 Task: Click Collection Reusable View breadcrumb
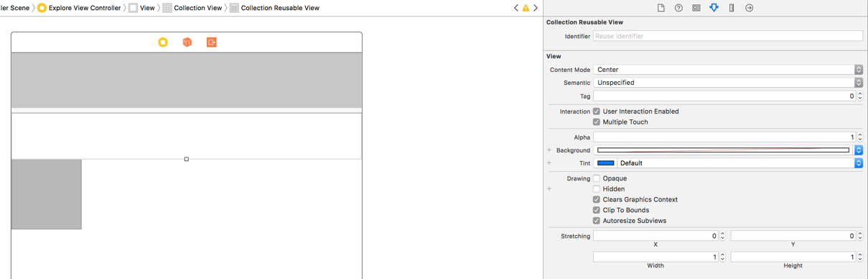tap(274, 8)
